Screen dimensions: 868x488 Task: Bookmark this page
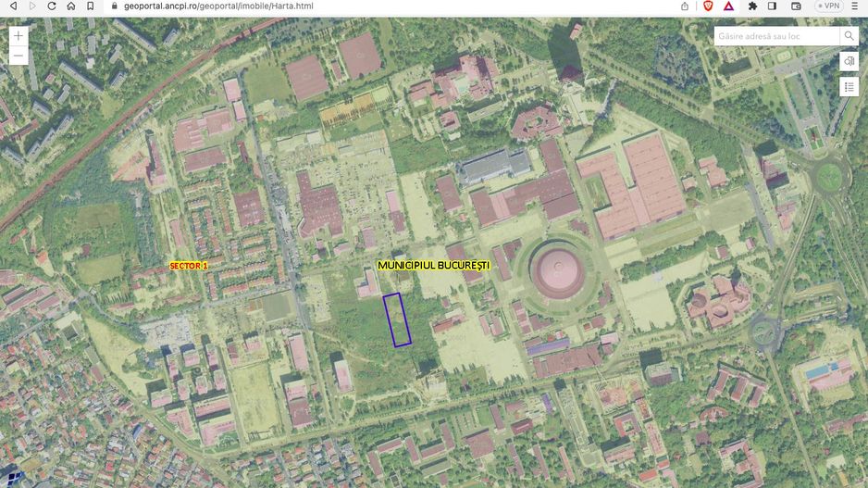pyautogui.click(x=90, y=6)
